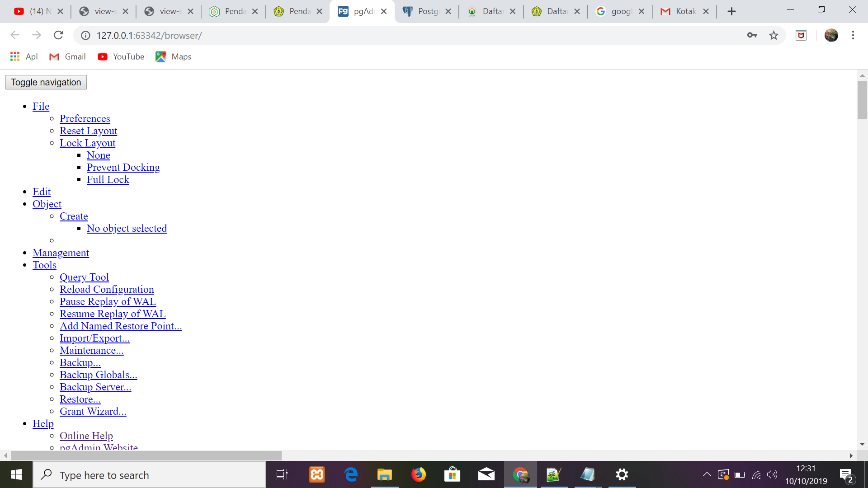Image resolution: width=868 pixels, height=488 pixels.
Task: Open Microsoft Store from the taskbar
Action: click(453, 474)
